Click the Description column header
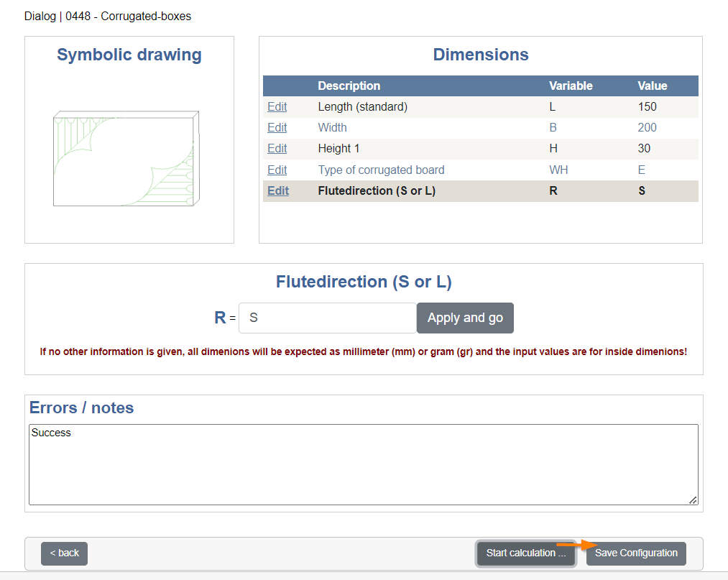The height and width of the screenshot is (580, 728). pos(349,86)
